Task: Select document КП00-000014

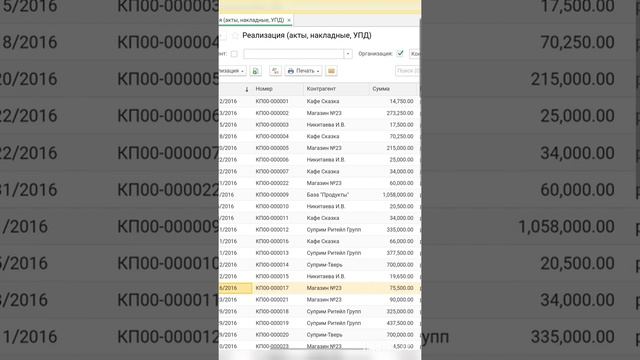Action: click(x=272, y=265)
